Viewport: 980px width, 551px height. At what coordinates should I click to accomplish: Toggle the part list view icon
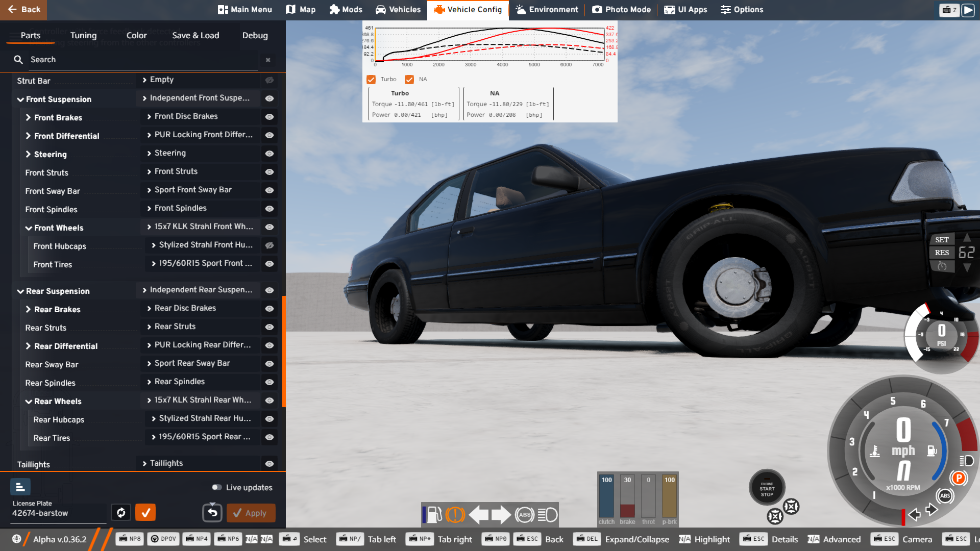[20, 487]
